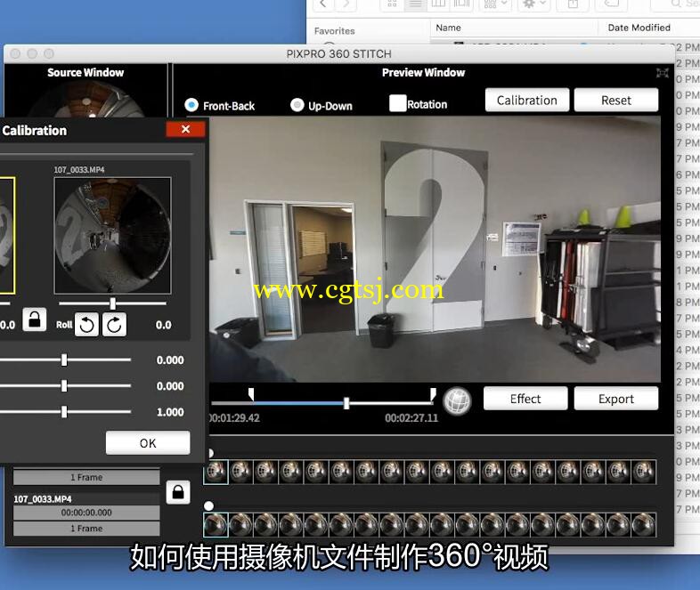The height and width of the screenshot is (590, 700).
Task: Select first frame of lower filmstrip
Action: [x=216, y=524]
